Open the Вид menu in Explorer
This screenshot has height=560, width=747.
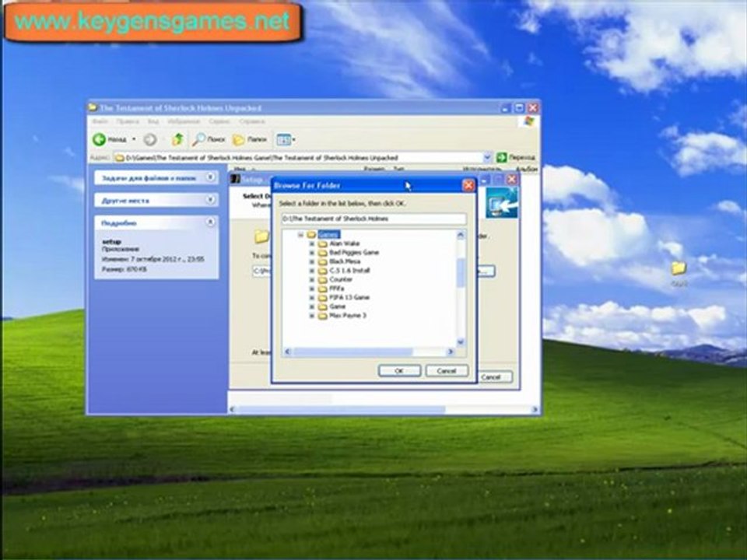click(153, 121)
